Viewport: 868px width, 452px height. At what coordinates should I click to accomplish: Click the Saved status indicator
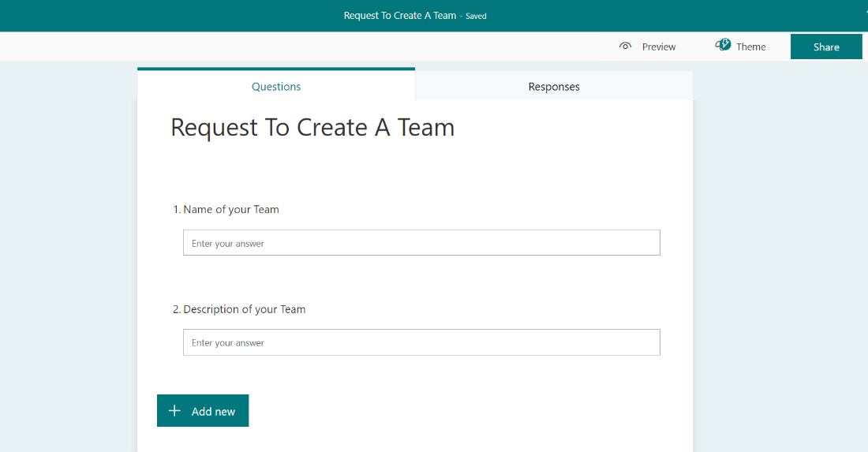click(476, 16)
